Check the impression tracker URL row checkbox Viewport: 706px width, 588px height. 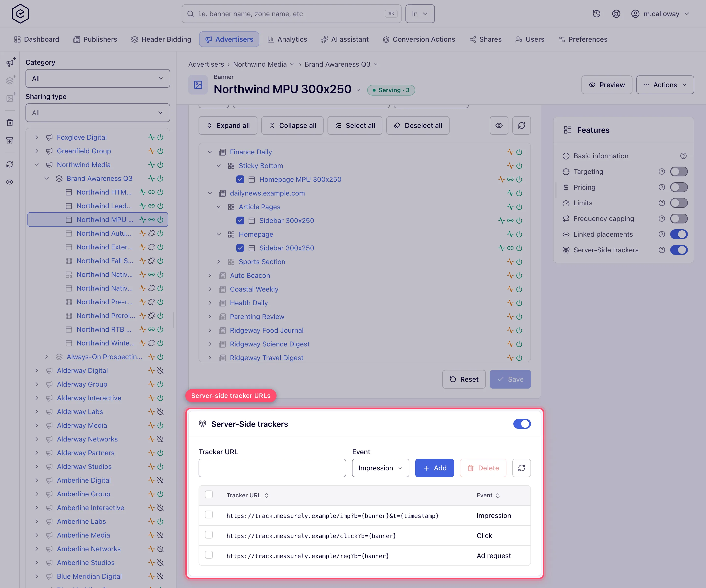click(209, 515)
